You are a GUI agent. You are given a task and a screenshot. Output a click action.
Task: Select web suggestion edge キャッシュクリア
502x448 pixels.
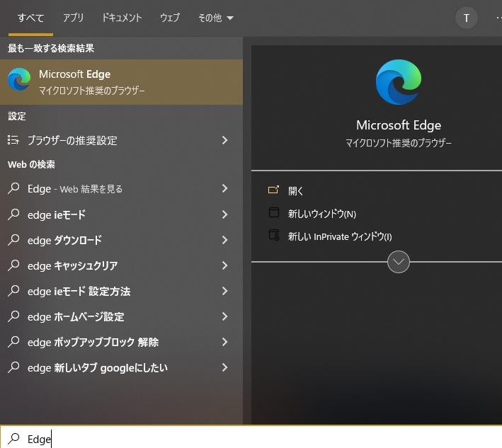pyautogui.click(x=121, y=265)
